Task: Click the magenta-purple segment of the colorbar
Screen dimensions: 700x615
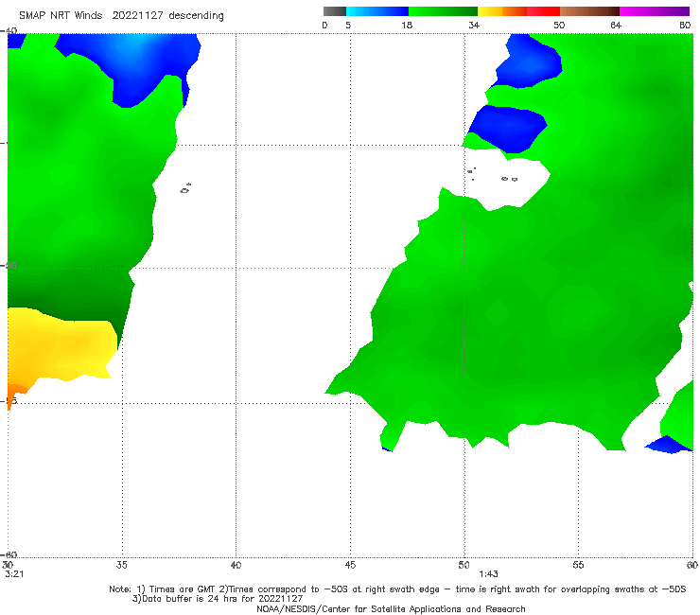Action: (x=655, y=11)
